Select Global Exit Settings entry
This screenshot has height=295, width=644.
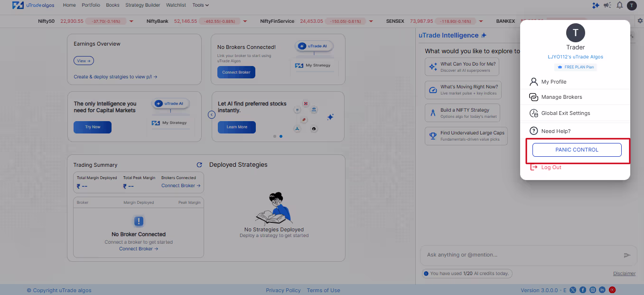pyautogui.click(x=575, y=113)
